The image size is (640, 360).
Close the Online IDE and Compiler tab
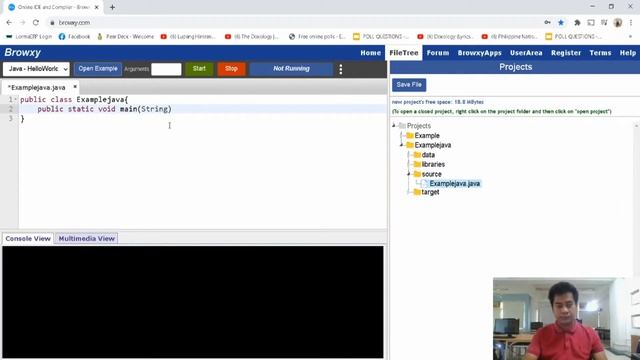click(96, 7)
